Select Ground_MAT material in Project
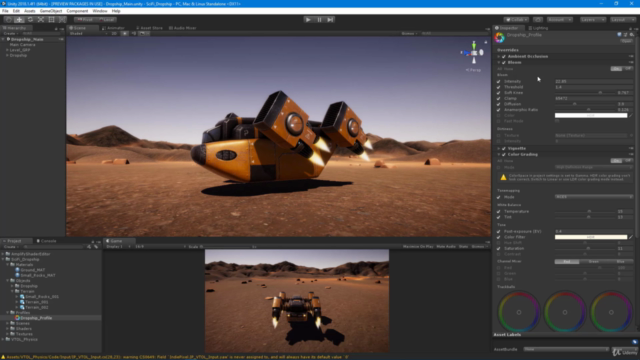The height and width of the screenshot is (360, 640). 30,270
